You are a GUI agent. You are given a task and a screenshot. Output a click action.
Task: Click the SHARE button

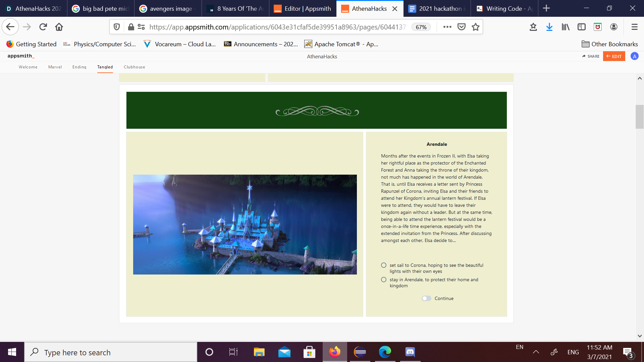click(x=591, y=56)
